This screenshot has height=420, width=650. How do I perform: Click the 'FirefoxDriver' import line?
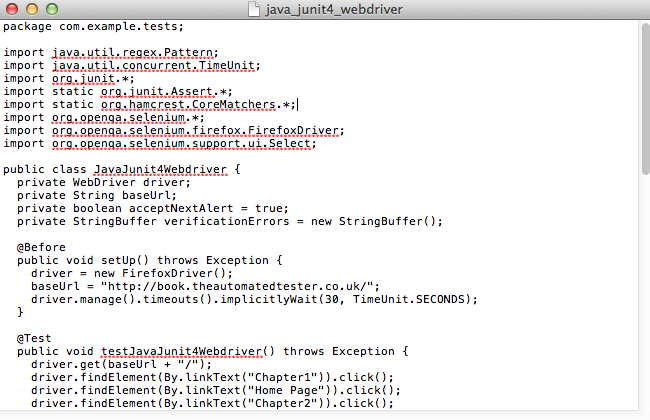click(x=174, y=131)
